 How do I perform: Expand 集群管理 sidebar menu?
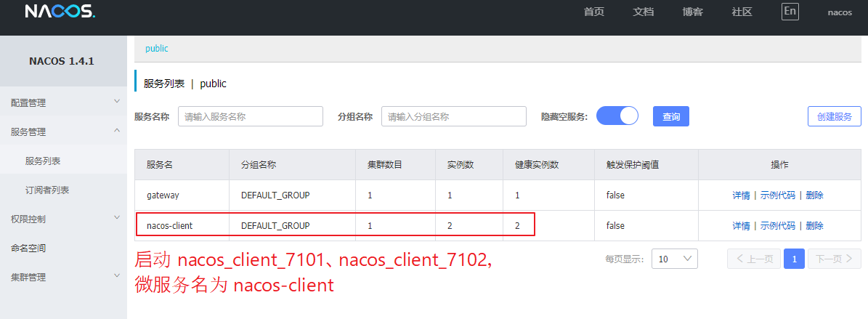[x=64, y=277]
